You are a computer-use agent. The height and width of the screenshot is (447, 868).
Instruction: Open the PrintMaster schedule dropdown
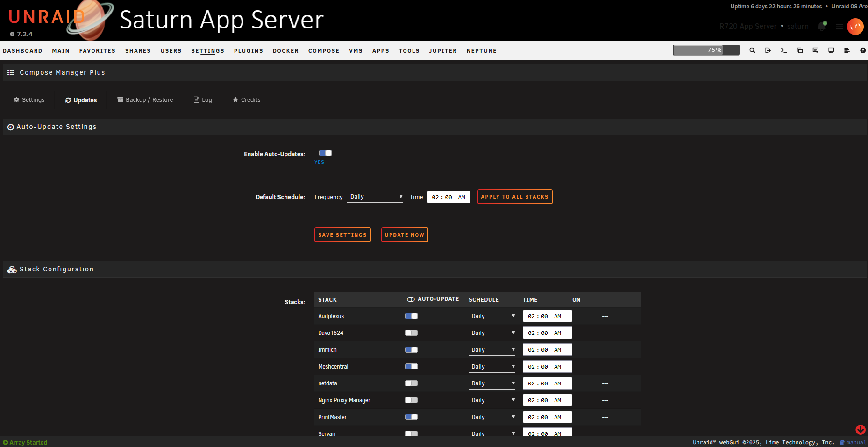coord(492,417)
